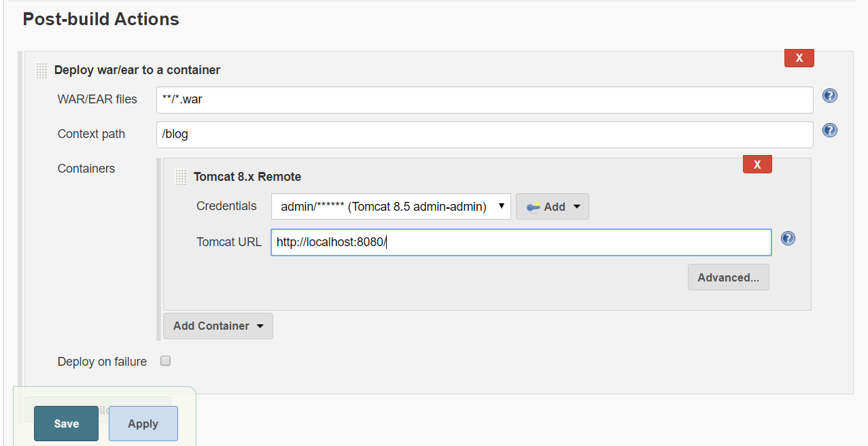Grab the drag handle of Deploy war/ear section

pos(41,70)
